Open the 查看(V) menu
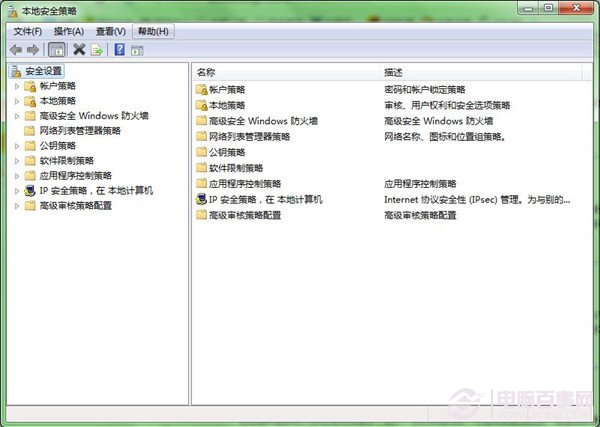This screenshot has width=600, height=427. (x=111, y=31)
